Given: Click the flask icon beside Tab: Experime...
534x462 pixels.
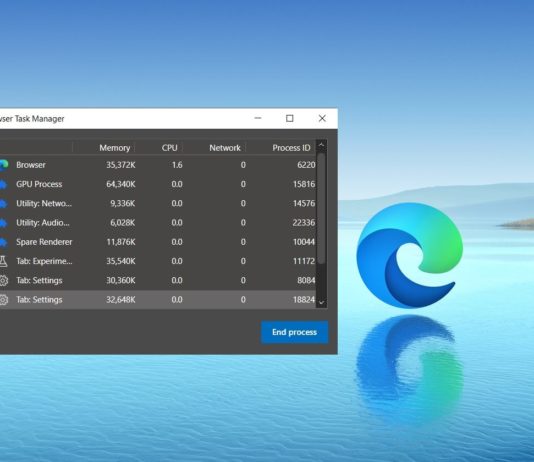Looking at the screenshot, I should (3, 261).
